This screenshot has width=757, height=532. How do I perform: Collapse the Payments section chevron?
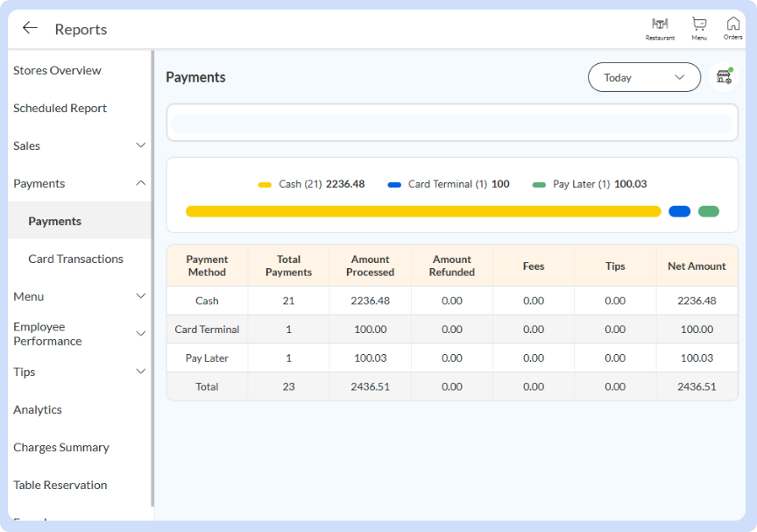tap(140, 183)
